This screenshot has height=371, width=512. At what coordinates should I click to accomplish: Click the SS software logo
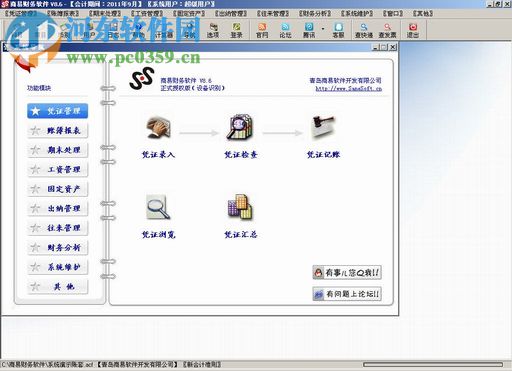[142, 78]
